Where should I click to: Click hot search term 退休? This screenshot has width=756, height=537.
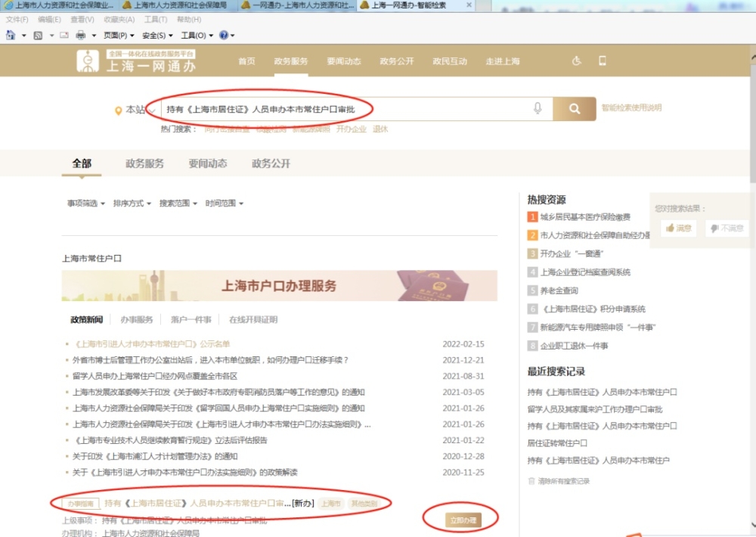[380, 129]
